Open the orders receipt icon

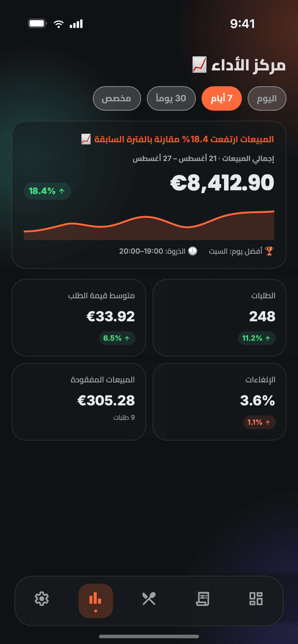pyautogui.click(x=203, y=598)
